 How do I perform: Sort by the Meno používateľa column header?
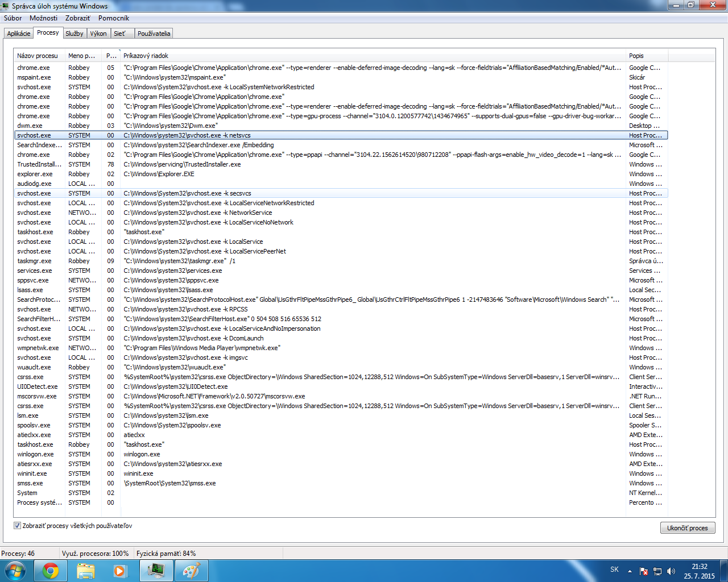pos(83,56)
